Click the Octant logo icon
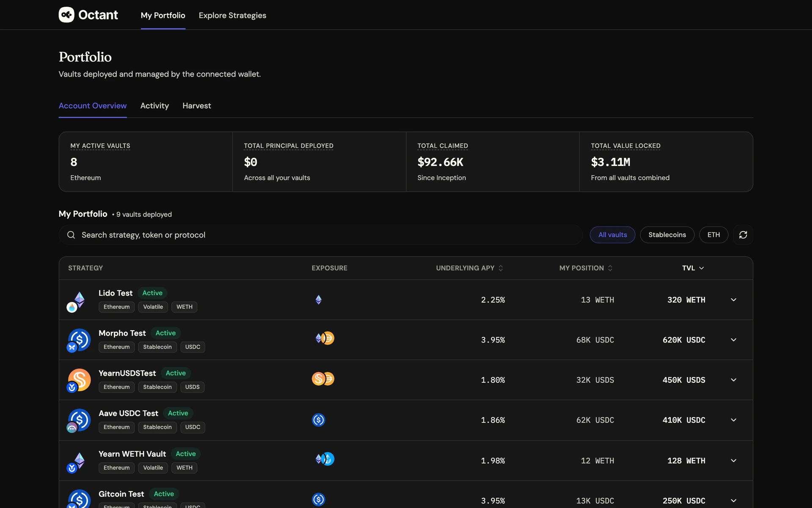Image resolution: width=812 pixels, height=508 pixels. click(x=66, y=15)
